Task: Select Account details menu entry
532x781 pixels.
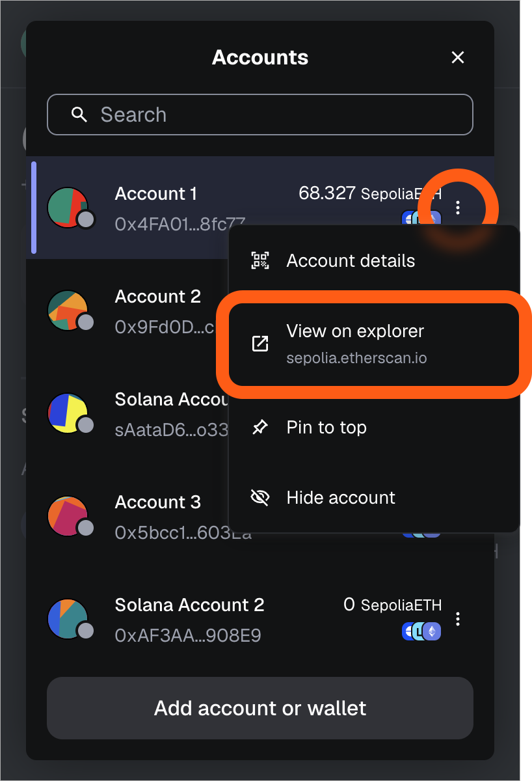Action: tap(374, 260)
